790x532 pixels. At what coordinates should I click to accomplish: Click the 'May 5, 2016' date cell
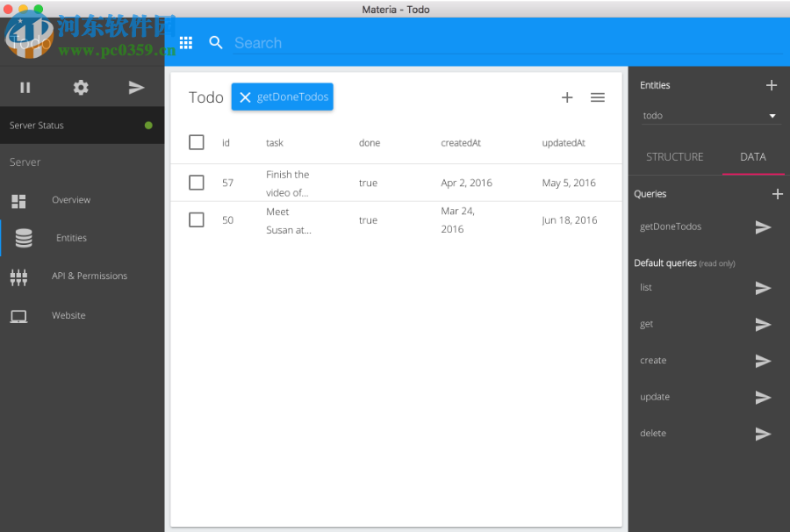point(569,183)
